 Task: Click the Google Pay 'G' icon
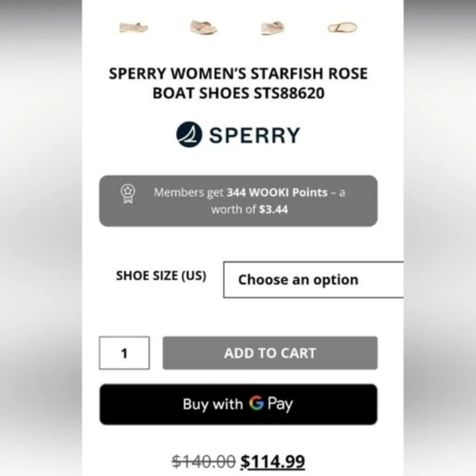click(x=257, y=404)
